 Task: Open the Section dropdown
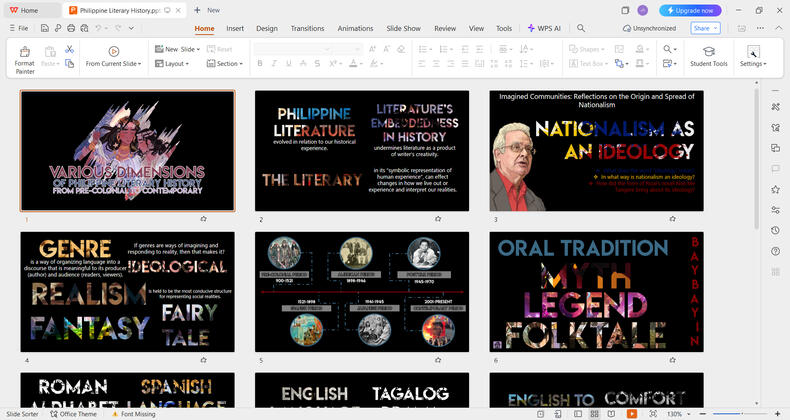point(225,64)
